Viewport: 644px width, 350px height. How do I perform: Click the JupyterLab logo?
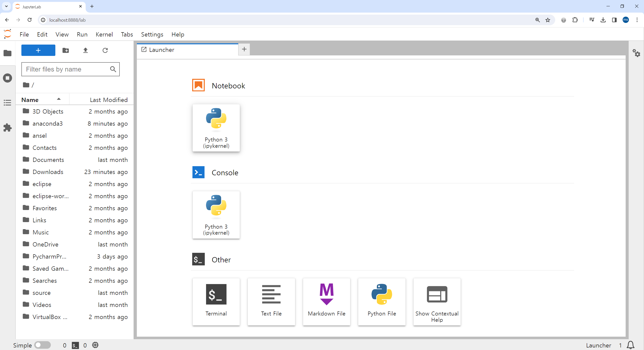coord(8,34)
